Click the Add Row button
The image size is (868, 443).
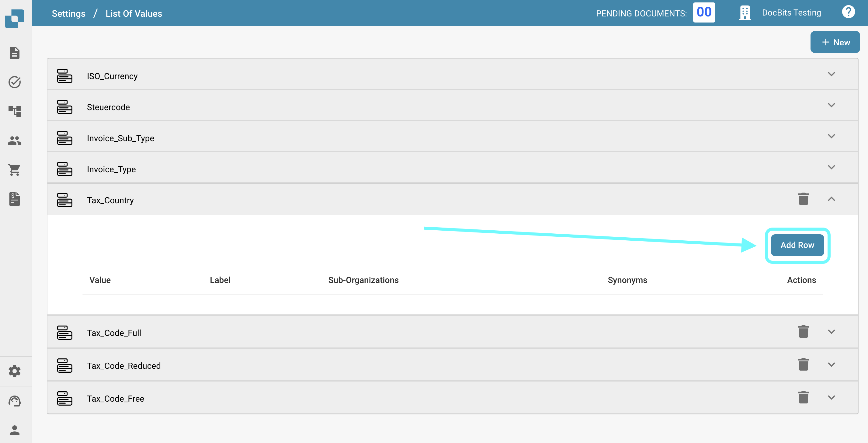[797, 245]
